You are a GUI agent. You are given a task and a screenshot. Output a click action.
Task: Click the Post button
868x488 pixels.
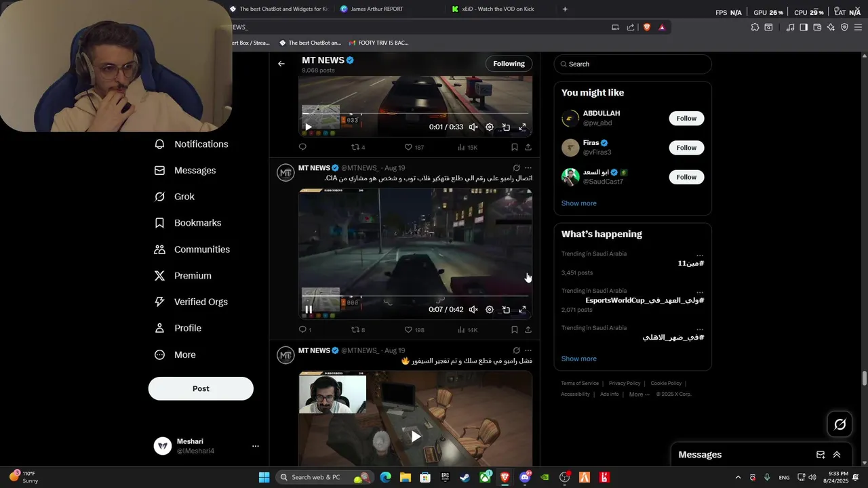pyautogui.click(x=201, y=388)
